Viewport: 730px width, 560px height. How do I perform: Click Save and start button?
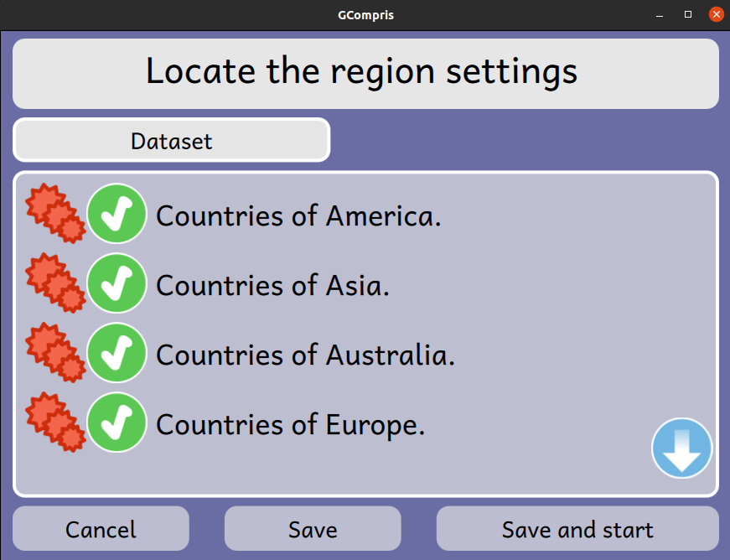pyautogui.click(x=577, y=529)
